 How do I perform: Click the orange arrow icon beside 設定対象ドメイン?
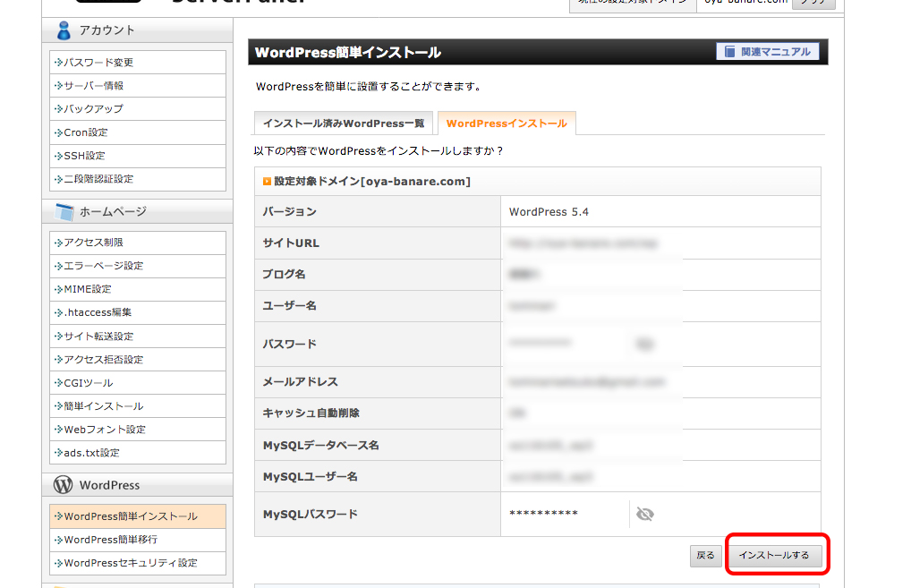click(267, 182)
